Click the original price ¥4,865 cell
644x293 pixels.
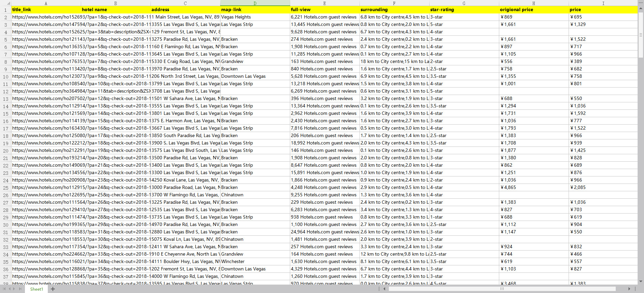coord(534,188)
